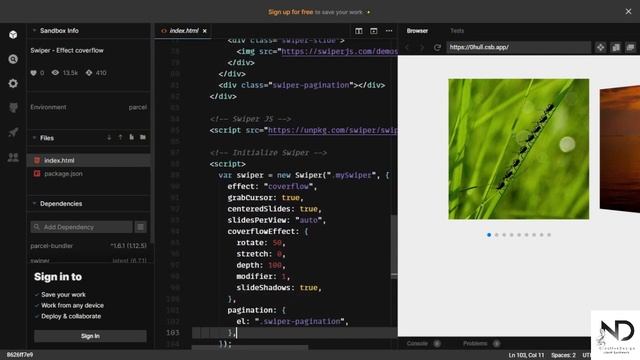The width and height of the screenshot is (640, 360).
Task: Select the index.html editor tab
Action: [x=184, y=31]
